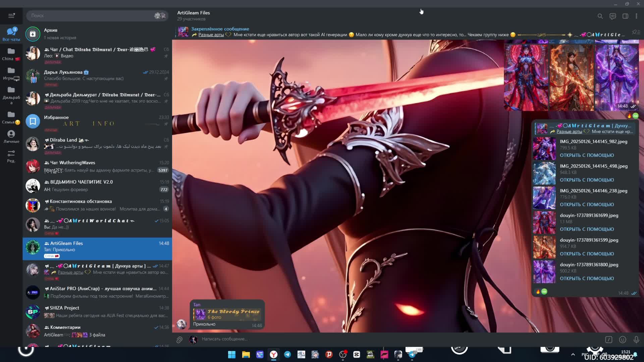Open file IMG_20250126_144145_982.jpeg with ОТКРЫТЬ С ПОМОЩЬЮ
Screen dimensions: 644x362
587,155
